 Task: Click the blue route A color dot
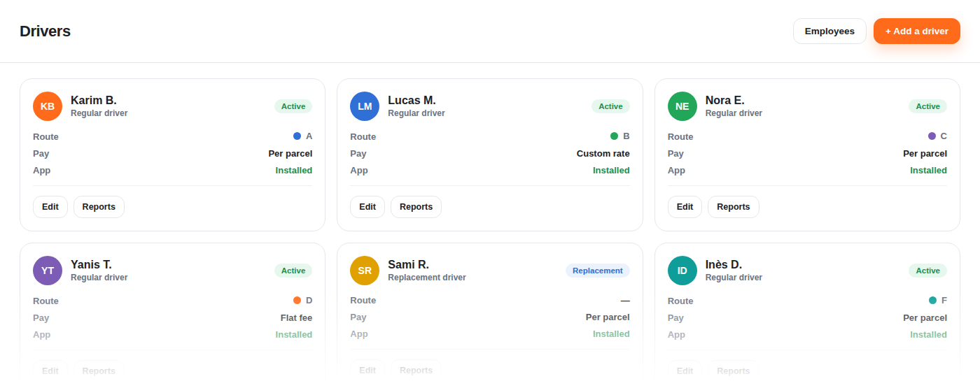(297, 136)
